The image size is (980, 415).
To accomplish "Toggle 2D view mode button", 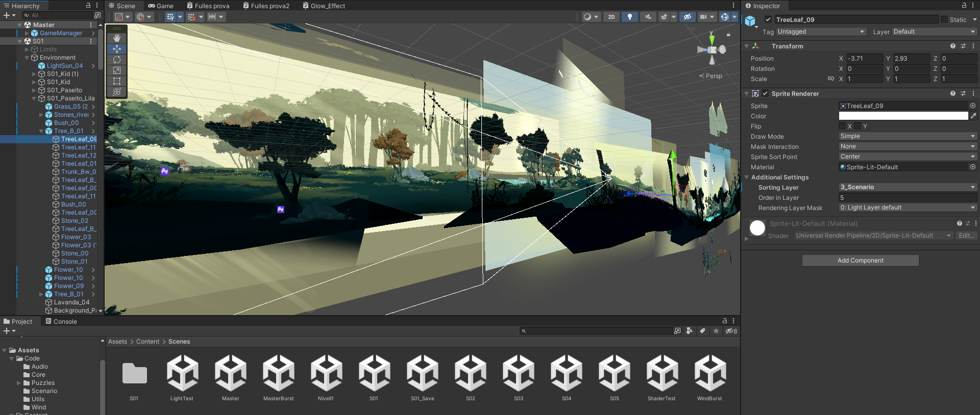I will click(611, 17).
